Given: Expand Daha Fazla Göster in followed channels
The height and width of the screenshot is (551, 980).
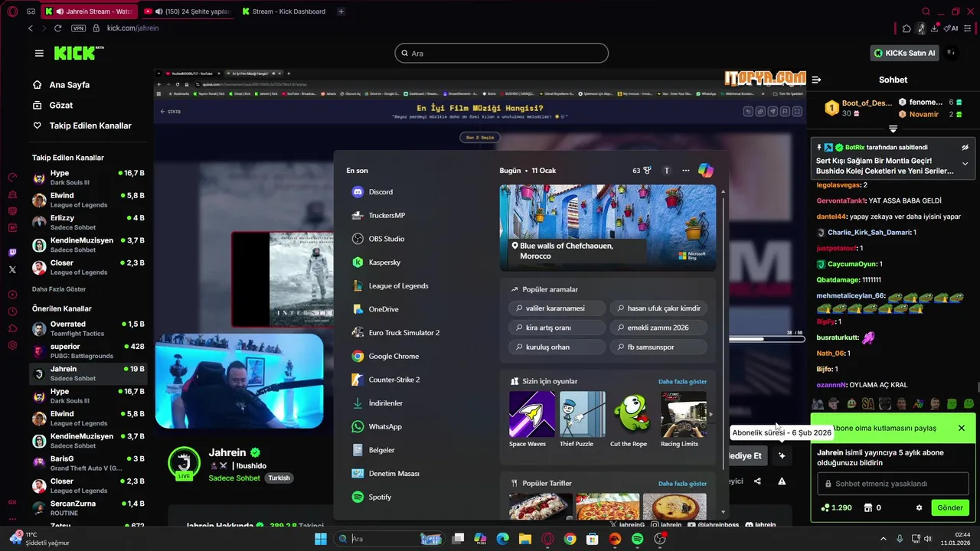Looking at the screenshot, I should 59,289.
